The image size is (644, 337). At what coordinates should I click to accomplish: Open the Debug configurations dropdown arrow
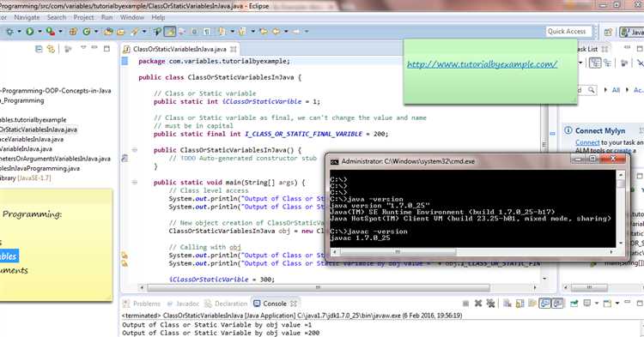coord(19,32)
